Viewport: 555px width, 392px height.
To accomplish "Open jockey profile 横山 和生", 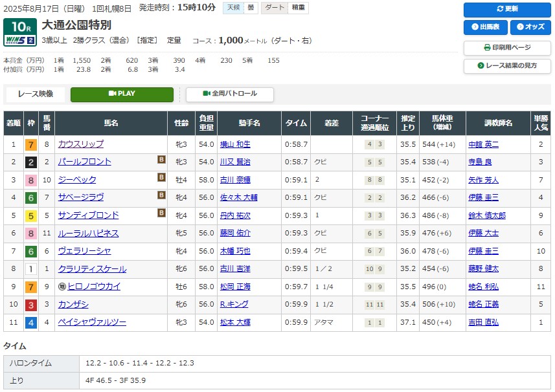I will 234,144.
